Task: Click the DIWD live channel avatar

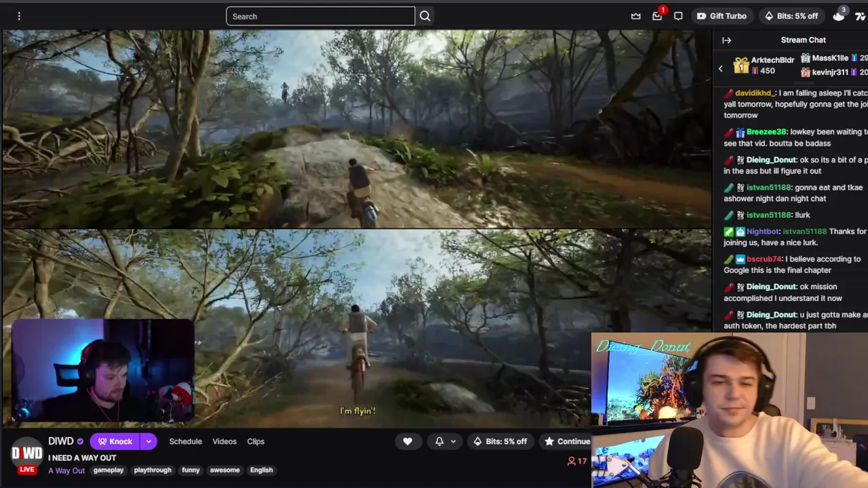Action: click(x=27, y=454)
